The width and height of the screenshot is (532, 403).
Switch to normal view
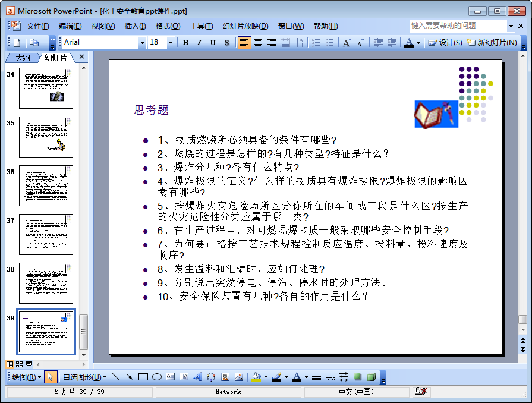click(x=10, y=364)
